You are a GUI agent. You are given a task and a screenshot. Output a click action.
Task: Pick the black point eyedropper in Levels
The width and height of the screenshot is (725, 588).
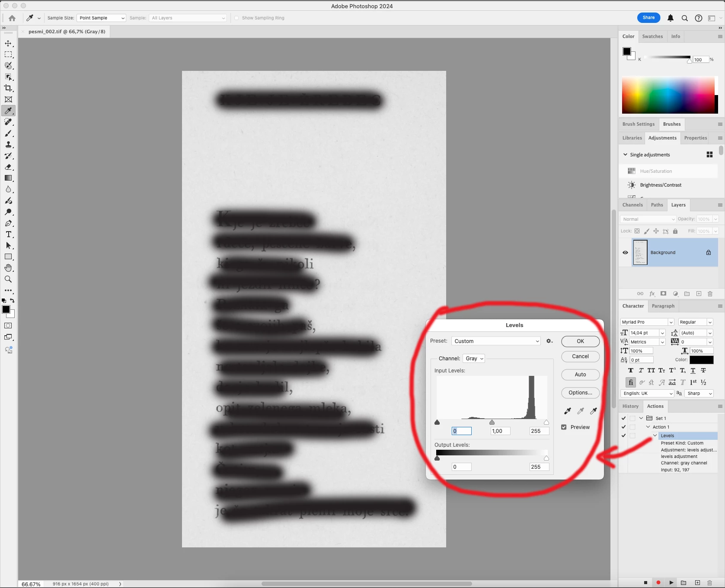[568, 411]
